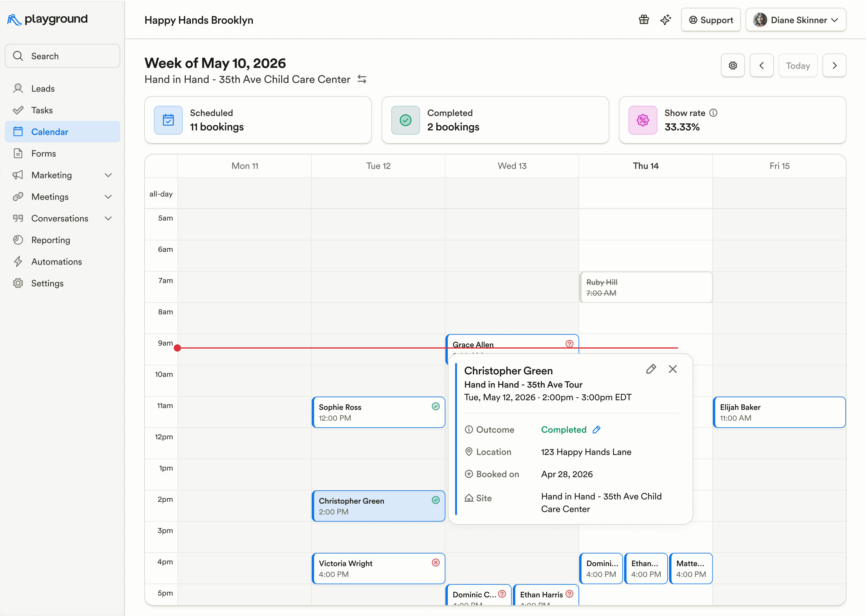Click Ethan Harris question mark icon

(x=570, y=594)
